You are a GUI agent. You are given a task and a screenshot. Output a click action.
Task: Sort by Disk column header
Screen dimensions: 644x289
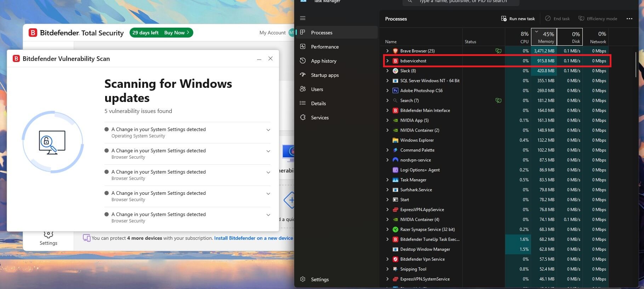570,37
